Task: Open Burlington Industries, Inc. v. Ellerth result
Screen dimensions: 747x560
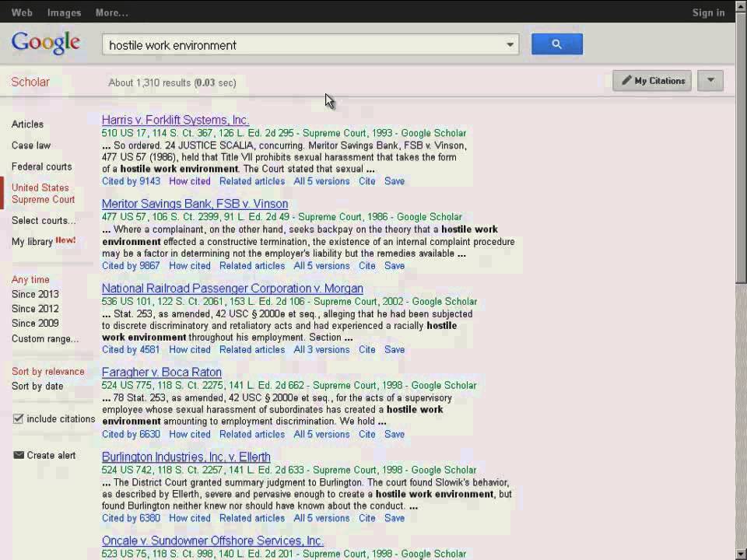Action: point(186,457)
